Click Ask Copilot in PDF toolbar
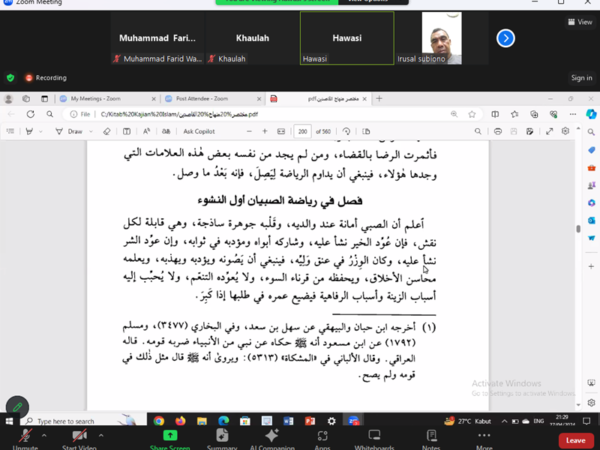The image size is (600, 450). tap(199, 131)
